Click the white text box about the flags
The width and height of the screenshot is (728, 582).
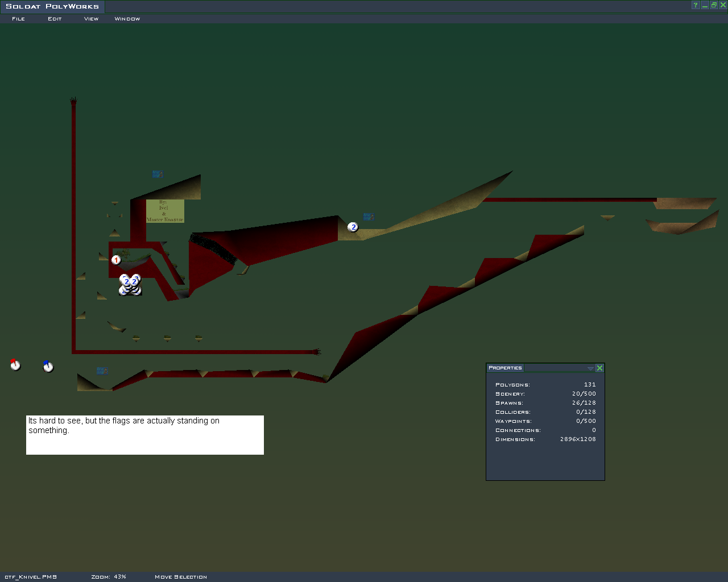pyautogui.click(x=145, y=435)
